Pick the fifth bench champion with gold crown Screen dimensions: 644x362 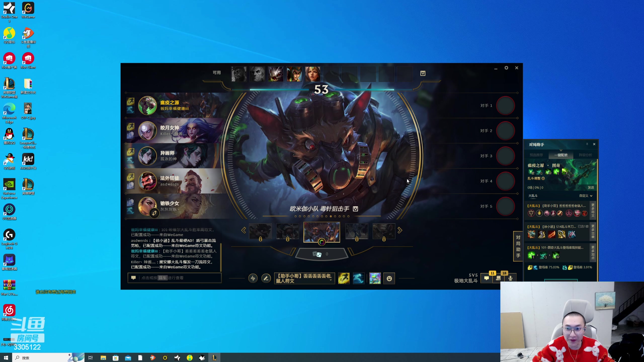coord(313,74)
